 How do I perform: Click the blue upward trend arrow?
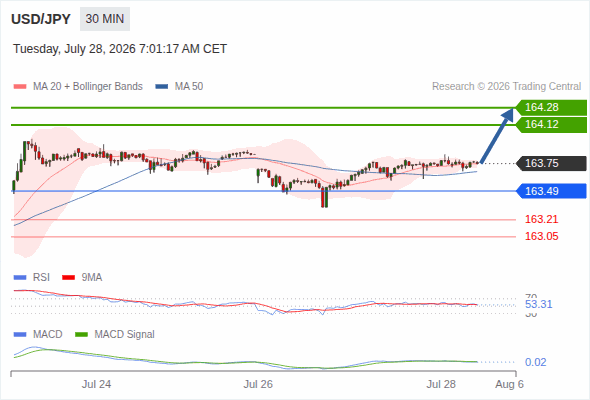(x=497, y=135)
